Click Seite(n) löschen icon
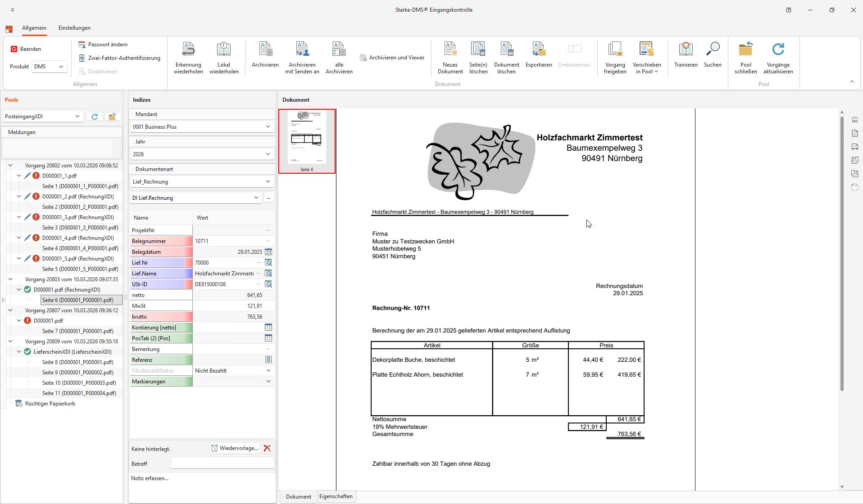Viewport: 863px width, 504px height. tap(478, 49)
